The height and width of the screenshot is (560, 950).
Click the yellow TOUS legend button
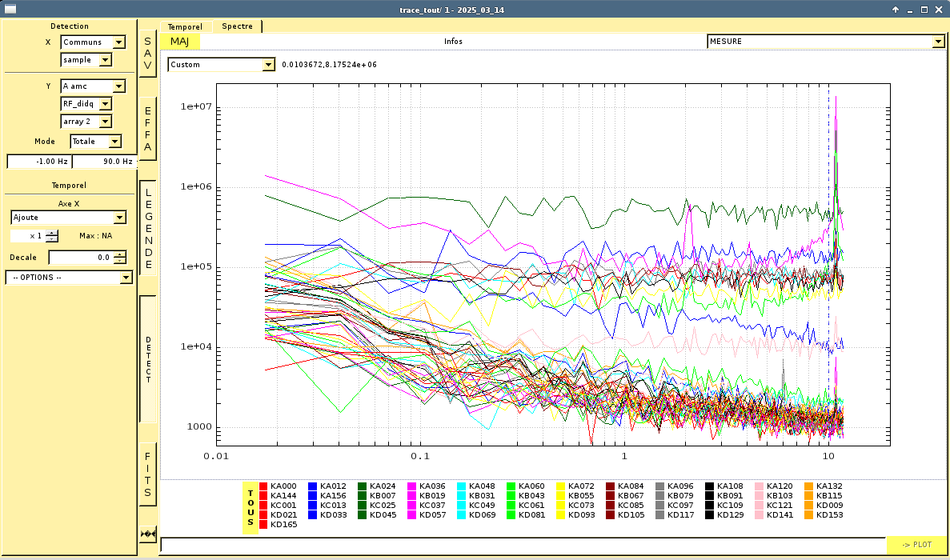pyautogui.click(x=251, y=506)
